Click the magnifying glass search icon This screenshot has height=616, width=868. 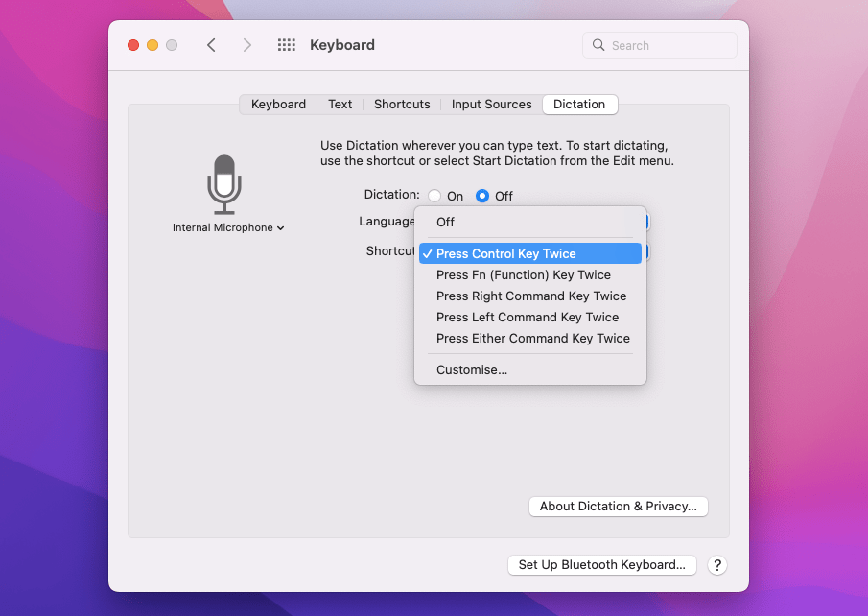point(598,45)
